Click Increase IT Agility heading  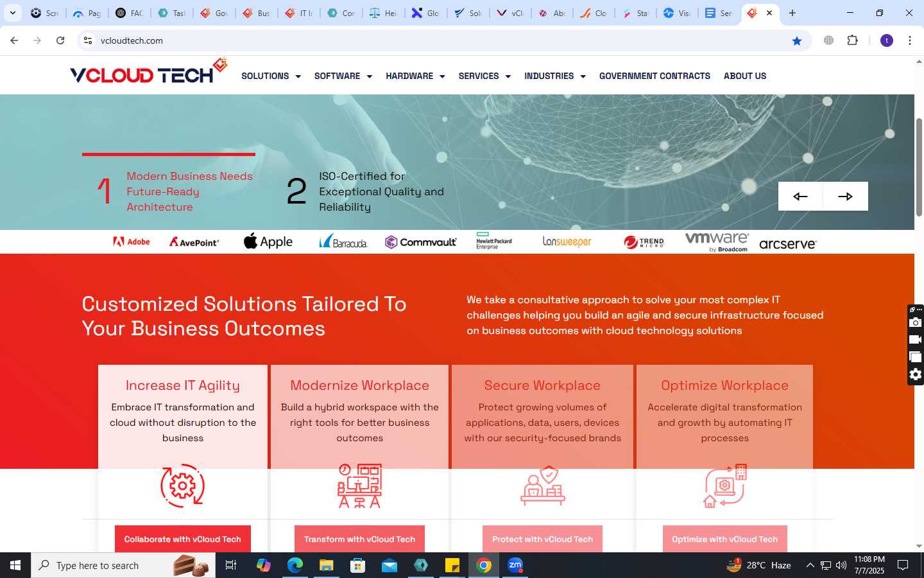tap(183, 385)
